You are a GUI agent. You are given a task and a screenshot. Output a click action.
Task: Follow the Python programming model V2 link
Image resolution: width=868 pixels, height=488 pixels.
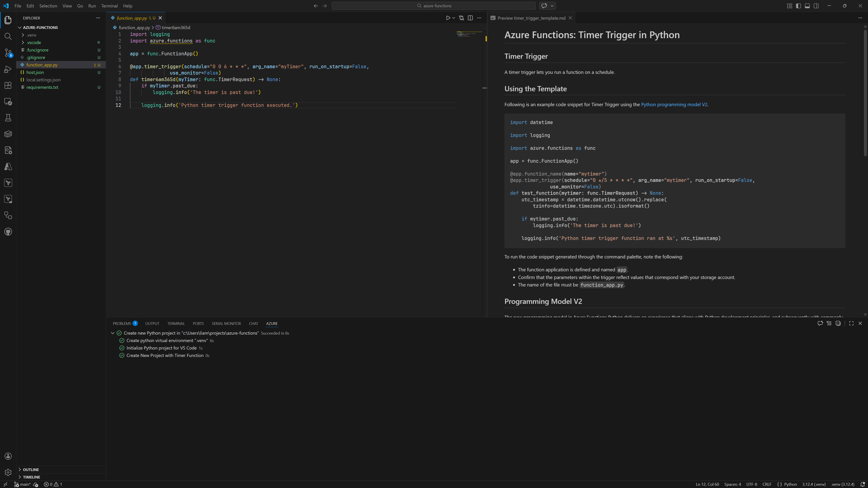(674, 104)
